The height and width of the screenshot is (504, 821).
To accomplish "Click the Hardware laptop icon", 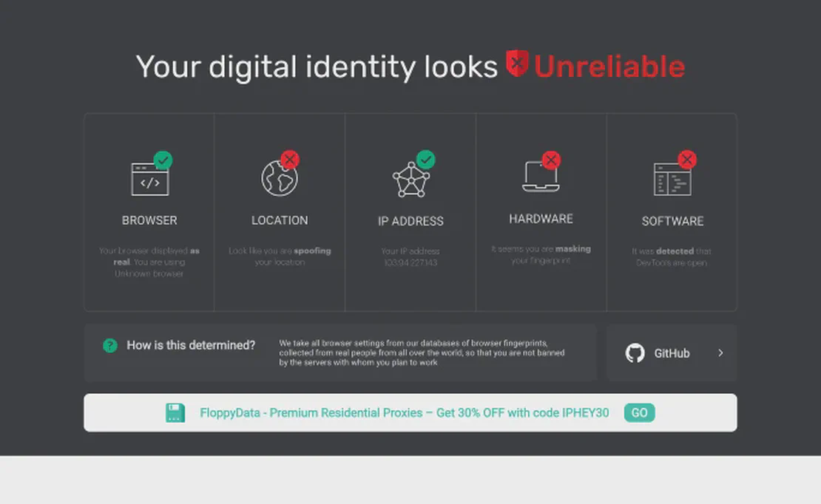I will (540, 177).
